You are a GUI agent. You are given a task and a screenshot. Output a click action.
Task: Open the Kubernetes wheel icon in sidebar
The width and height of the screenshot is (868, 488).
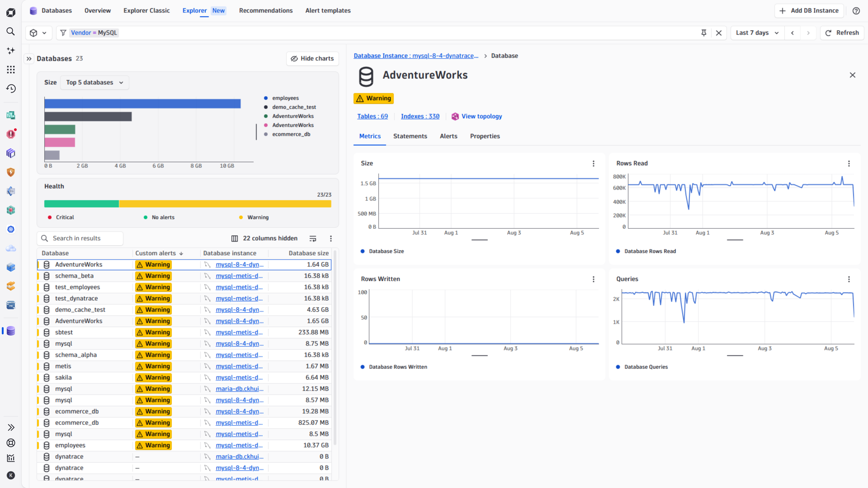point(11,229)
